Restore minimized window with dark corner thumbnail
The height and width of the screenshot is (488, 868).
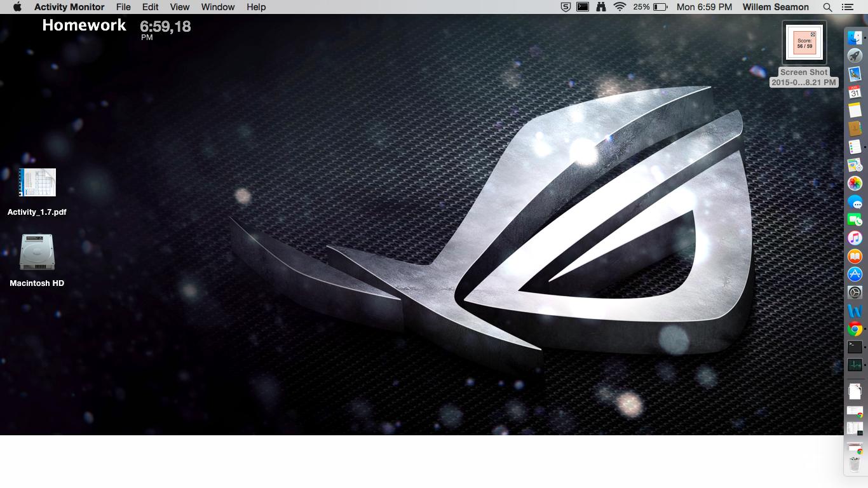pos(855,429)
